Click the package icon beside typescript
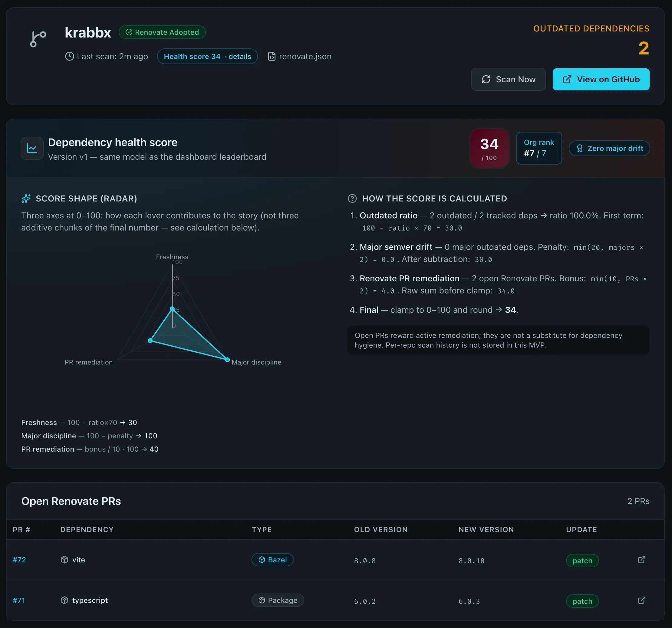The height and width of the screenshot is (628, 672). [x=64, y=600]
